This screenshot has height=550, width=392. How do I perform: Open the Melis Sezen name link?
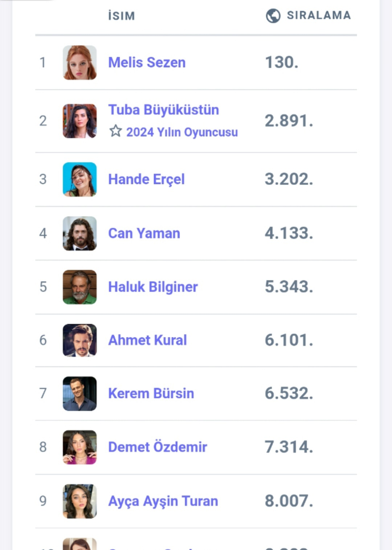pyautogui.click(x=147, y=62)
